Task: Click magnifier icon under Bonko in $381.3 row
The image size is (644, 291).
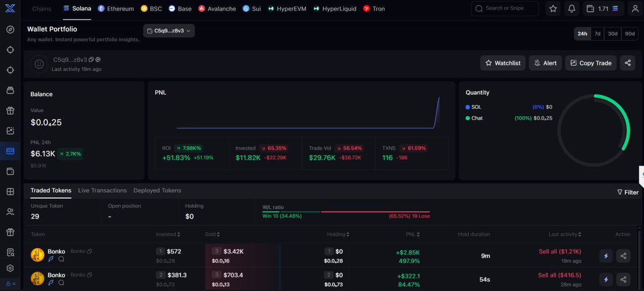Action: click(61, 282)
